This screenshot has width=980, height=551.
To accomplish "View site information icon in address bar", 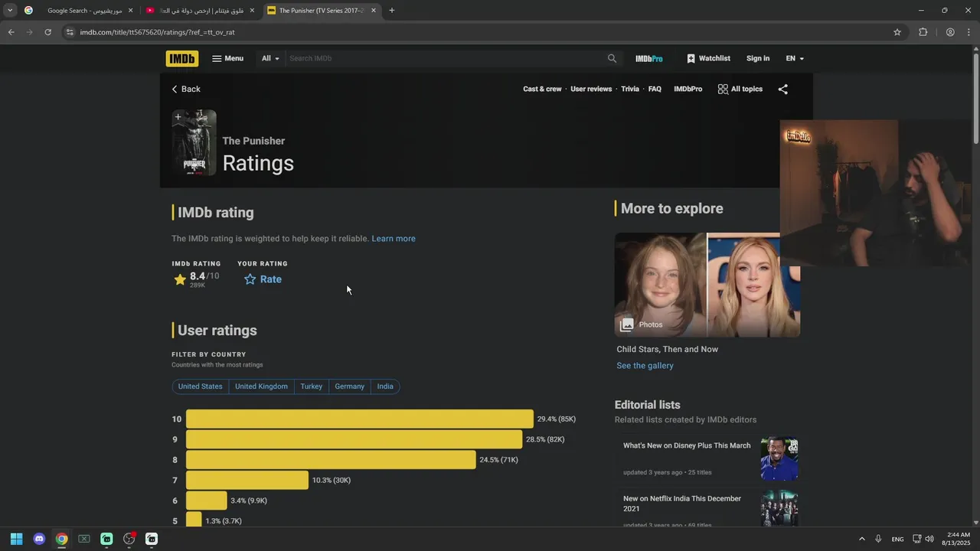I will coord(70,32).
